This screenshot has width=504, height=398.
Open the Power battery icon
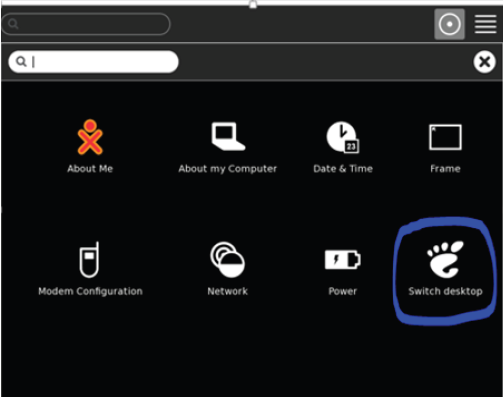(343, 260)
